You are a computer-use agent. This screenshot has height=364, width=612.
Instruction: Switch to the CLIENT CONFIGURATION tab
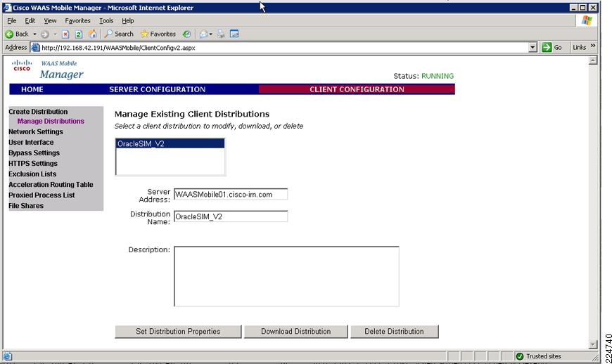point(357,89)
